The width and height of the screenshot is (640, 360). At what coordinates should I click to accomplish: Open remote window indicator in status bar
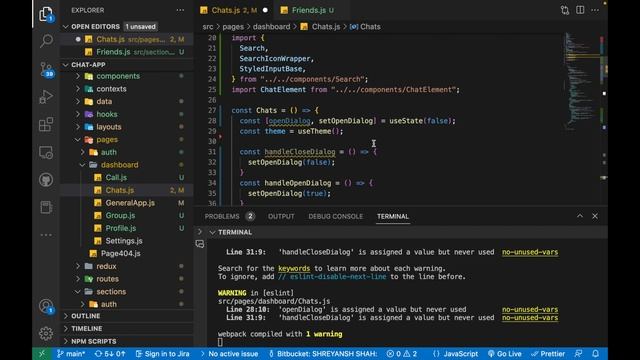point(42,354)
